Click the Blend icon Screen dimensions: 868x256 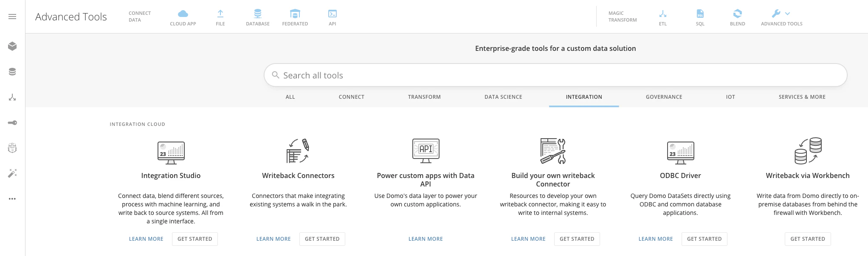click(738, 14)
